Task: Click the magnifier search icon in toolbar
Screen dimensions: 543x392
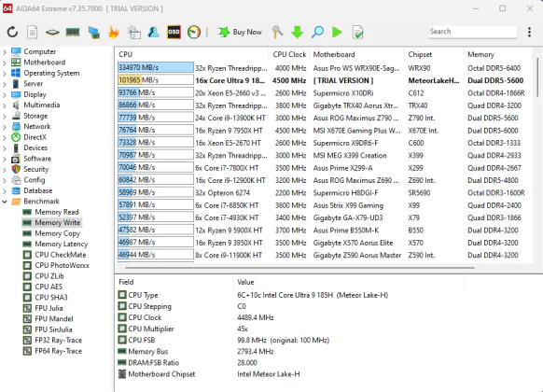Action: (x=317, y=33)
